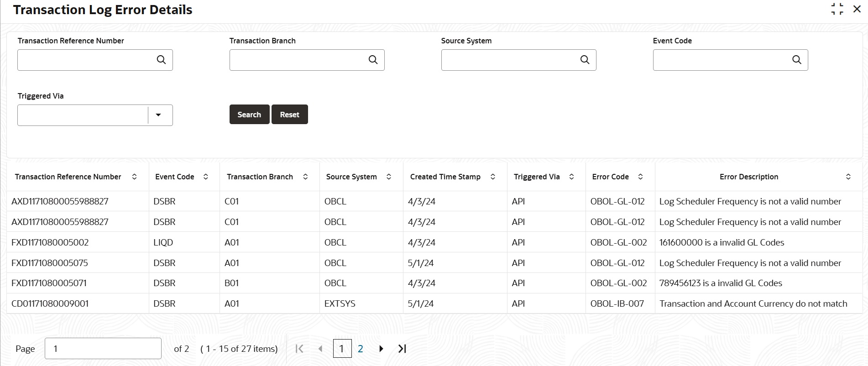Select the CD01171080009001 transaction row
868x366 pixels.
50,303
